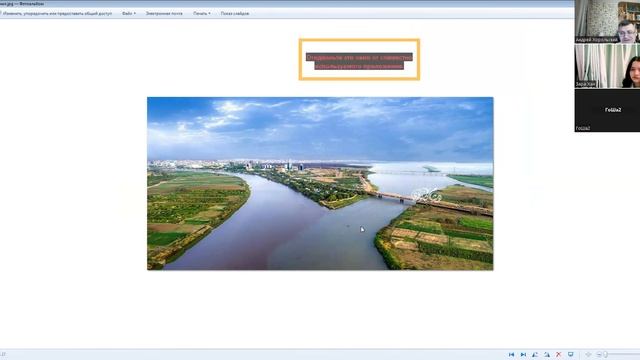Adjust the zoom slider handle
The height and width of the screenshot is (360, 640).
click(606, 355)
